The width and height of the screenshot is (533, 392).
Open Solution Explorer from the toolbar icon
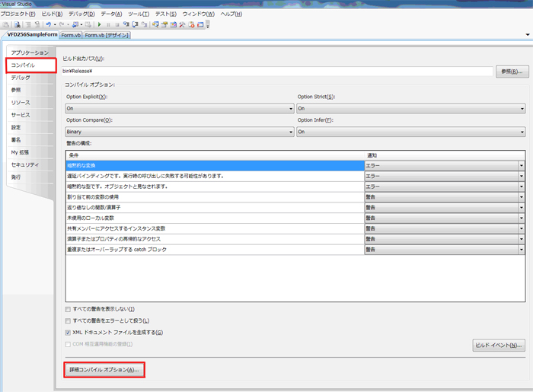[x=155, y=24]
